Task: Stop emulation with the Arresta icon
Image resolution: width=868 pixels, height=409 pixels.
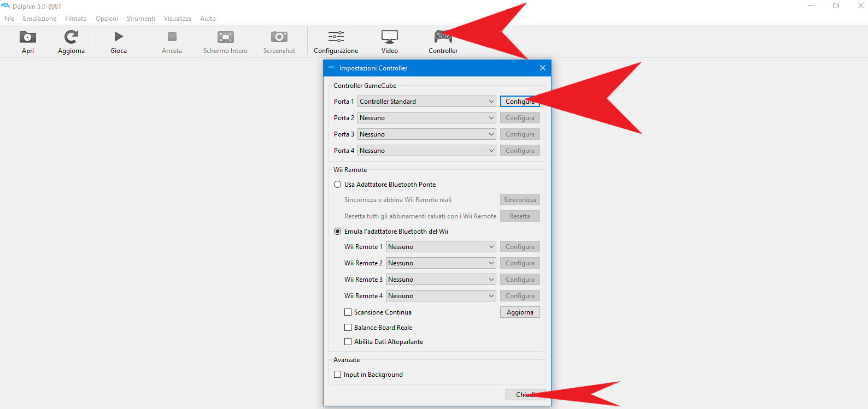Action: 172,37
